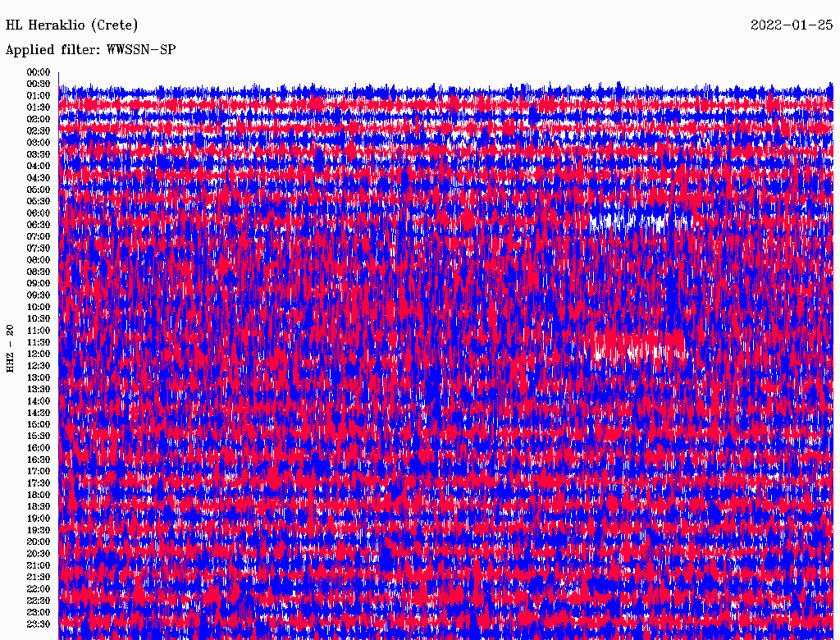Click the Applied filter: WWSSN-SP label
Viewport: 840px width, 640px height.
(90, 50)
